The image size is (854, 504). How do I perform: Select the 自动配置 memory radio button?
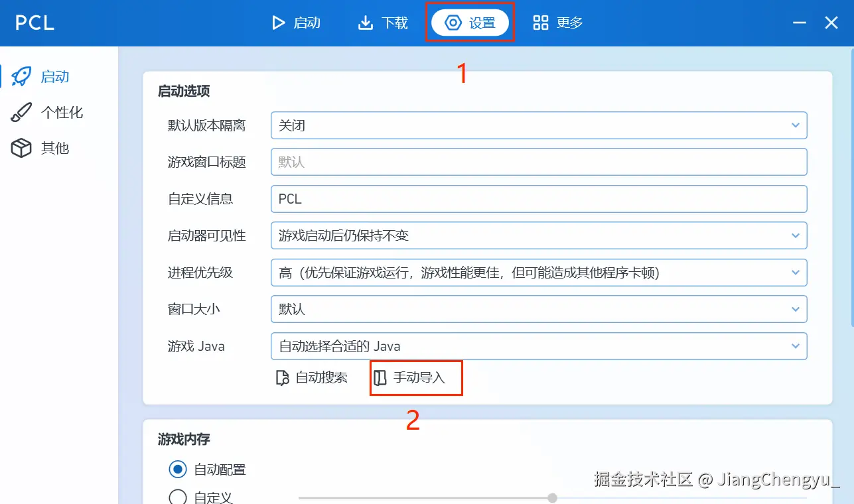(x=177, y=470)
